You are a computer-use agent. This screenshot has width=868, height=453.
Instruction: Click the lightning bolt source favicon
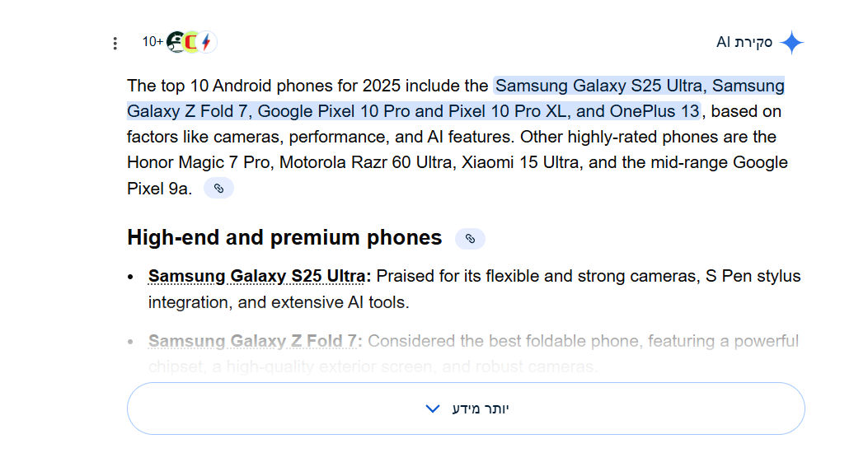click(207, 42)
